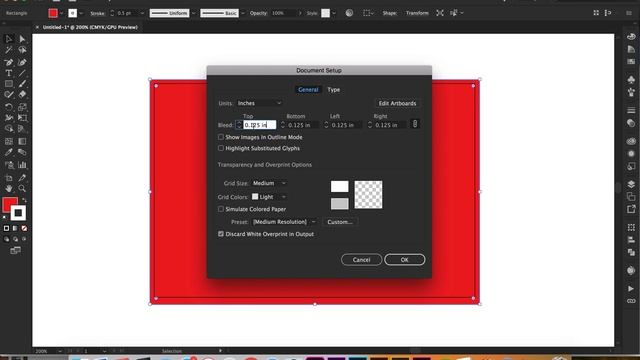Select the Selection tool
The width and height of the screenshot is (640, 360).
(x=9, y=39)
